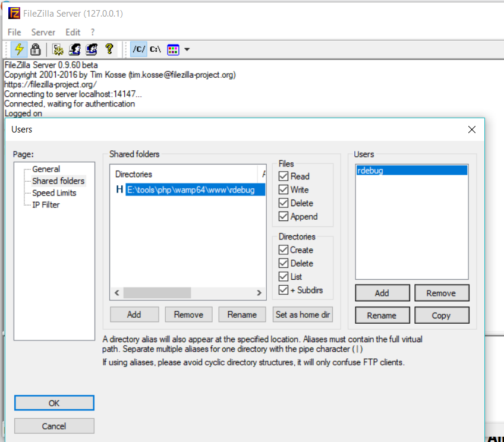The height and width of the screenshot is (442, 504).
Task: Click Set as home dir button
Action: click(303, 314)
